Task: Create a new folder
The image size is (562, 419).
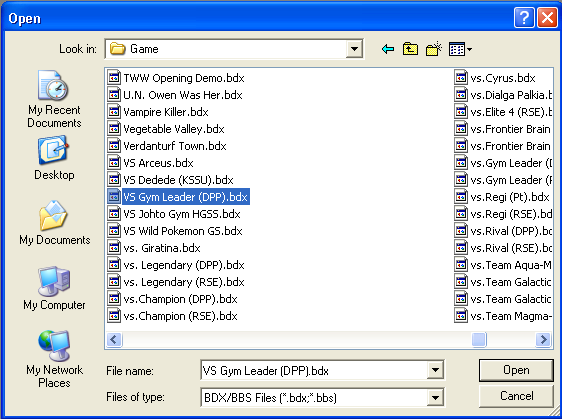Action: 434,49
